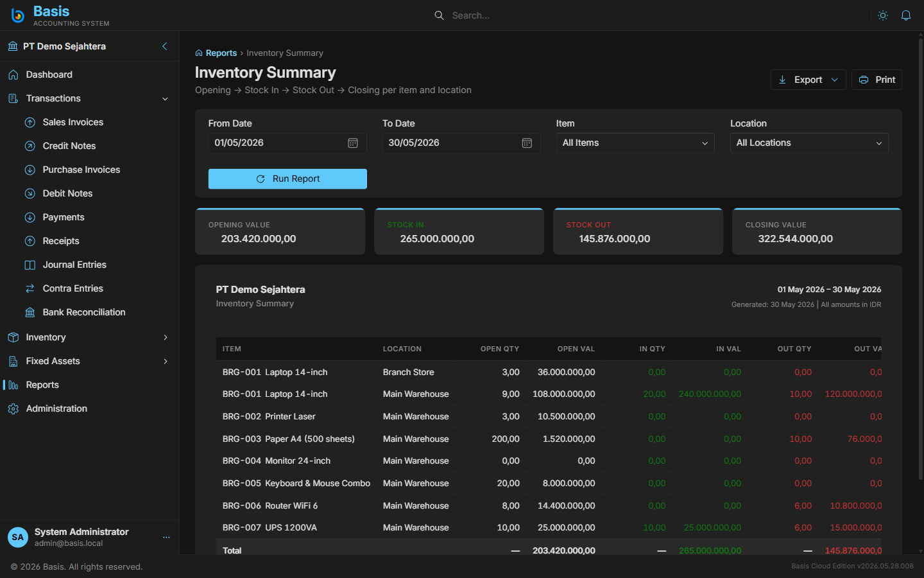Open the Item dropdown showing All Items

point(635,143)
